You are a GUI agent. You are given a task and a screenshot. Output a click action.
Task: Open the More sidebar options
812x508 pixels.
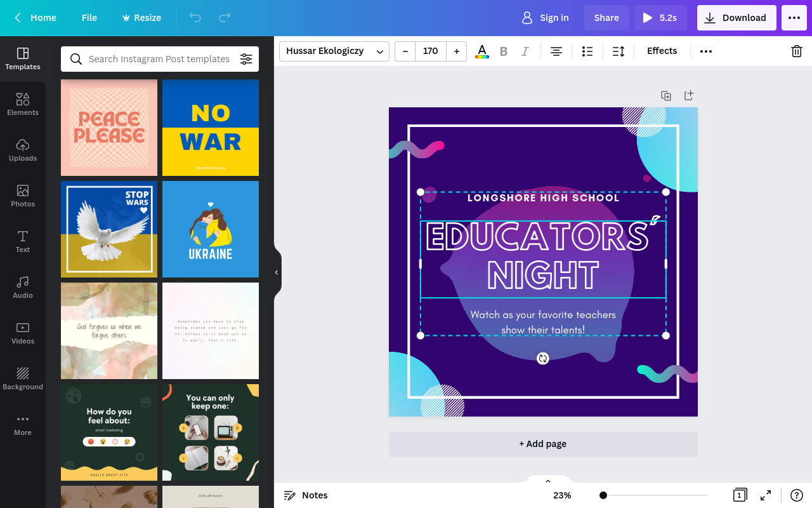23,424
